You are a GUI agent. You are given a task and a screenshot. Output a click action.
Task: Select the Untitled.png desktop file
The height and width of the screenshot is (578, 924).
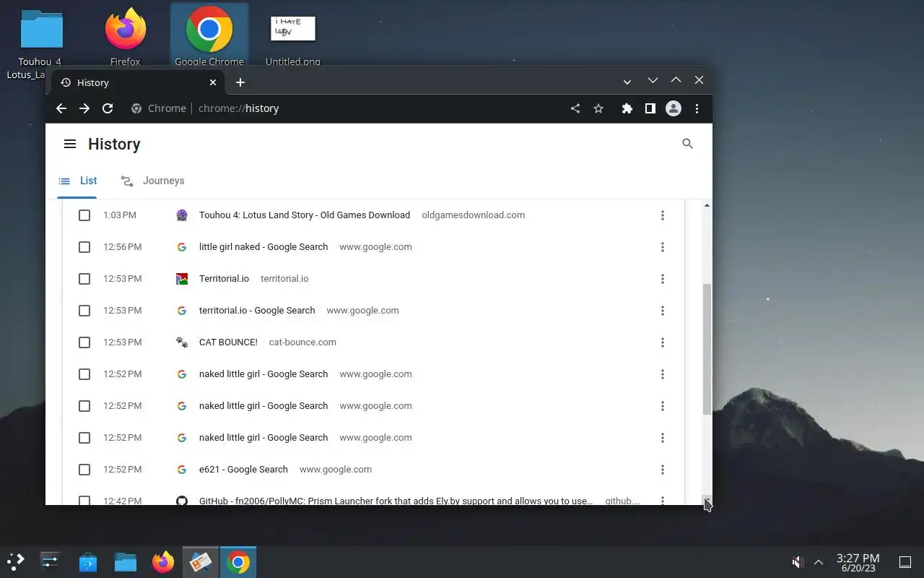[293, 40]
